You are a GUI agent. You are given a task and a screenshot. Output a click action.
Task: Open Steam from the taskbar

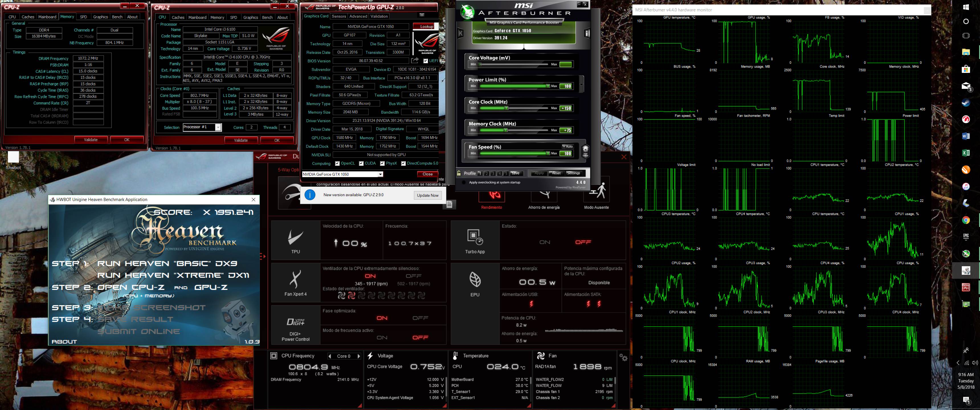965,103
